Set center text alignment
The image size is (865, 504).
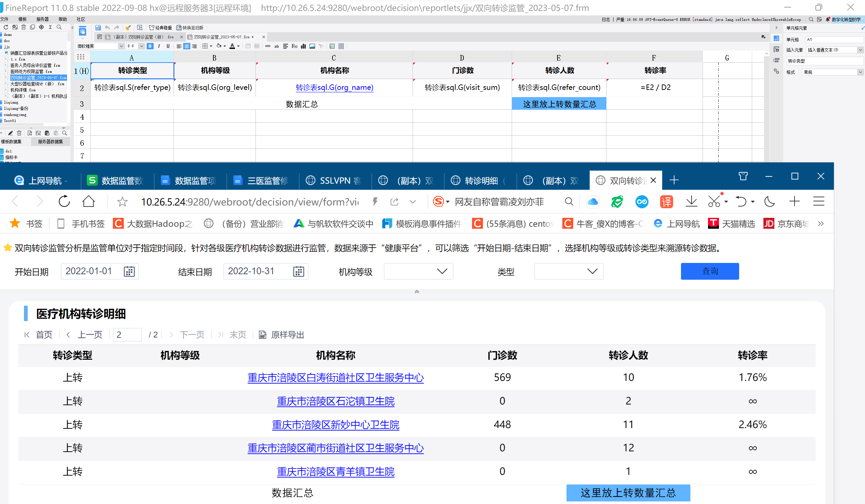pyautogui.click(x=186, y=46)
